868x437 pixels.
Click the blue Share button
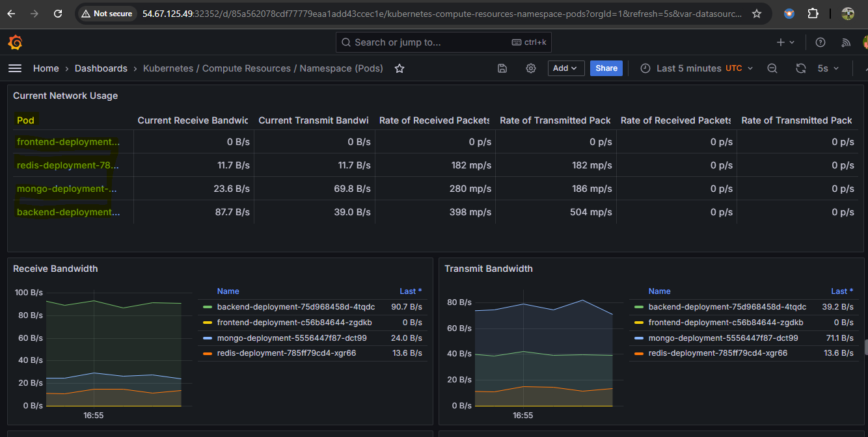pos(606,68)
